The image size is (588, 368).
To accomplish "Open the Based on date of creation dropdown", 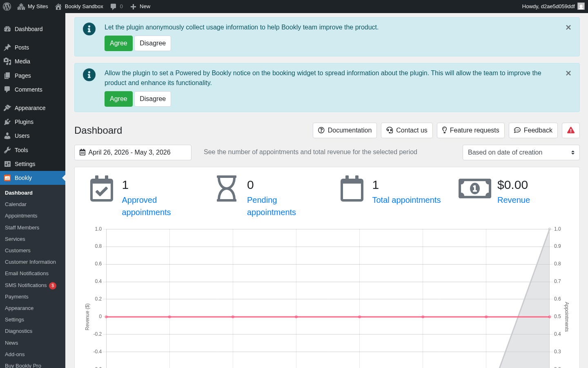I will [x=521, y=153].
